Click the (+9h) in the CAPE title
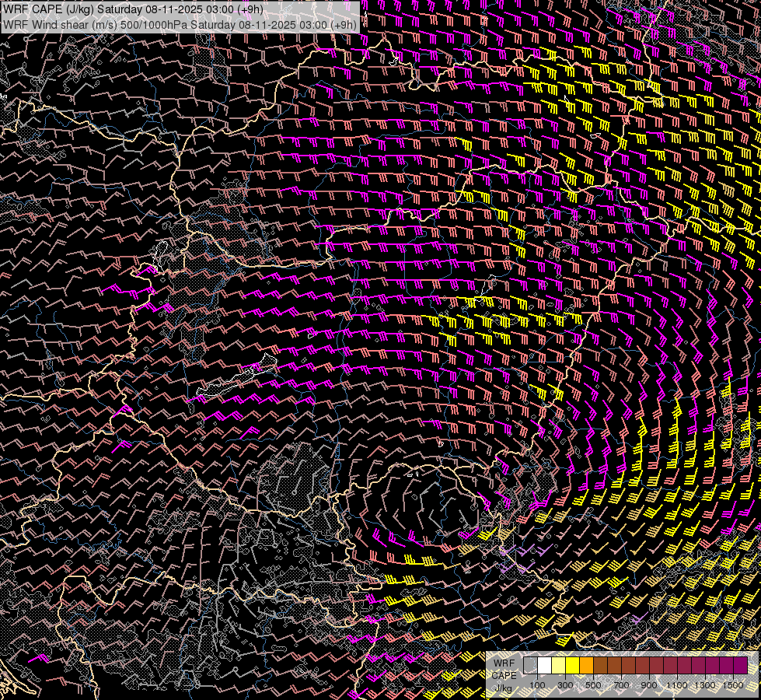 click(252, 9)
